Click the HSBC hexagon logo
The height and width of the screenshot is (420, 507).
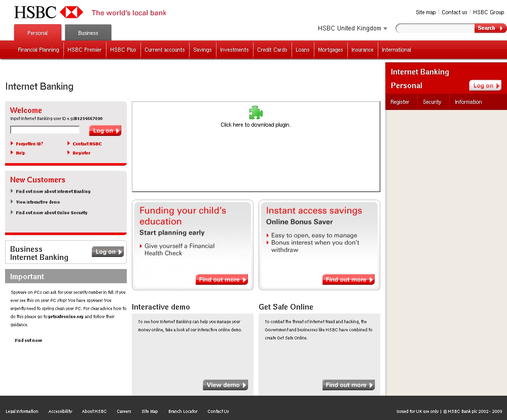(71, 12)
